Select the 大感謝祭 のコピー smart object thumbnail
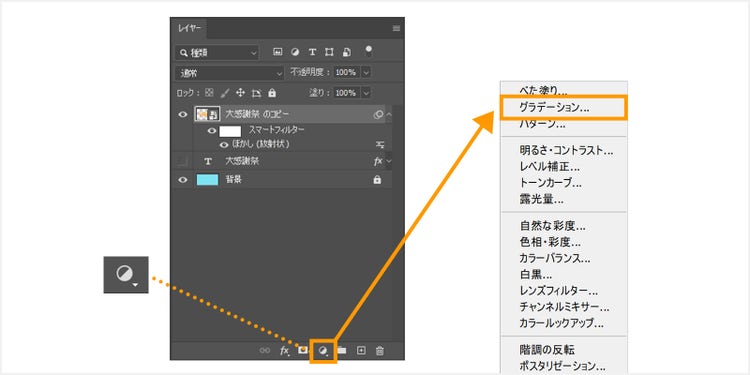Screen dimensions: 750x375 tap(207, 114)
